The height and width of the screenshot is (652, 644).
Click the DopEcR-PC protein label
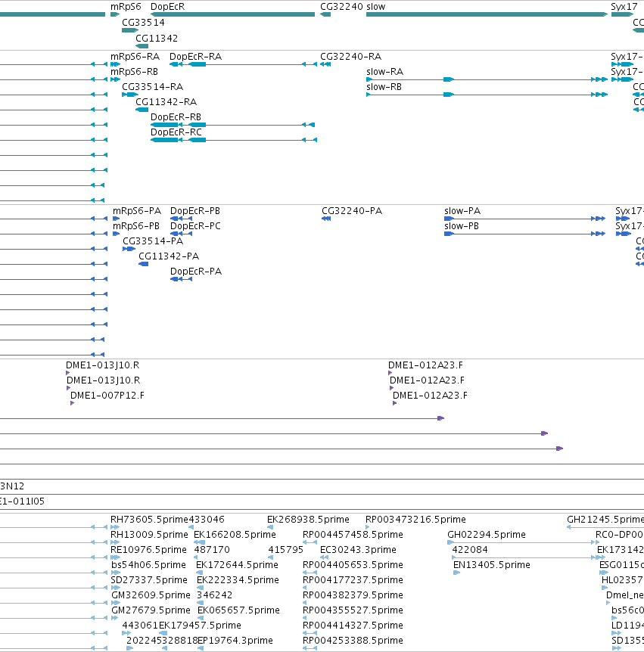pyautogui.click(x=195, y=226)
